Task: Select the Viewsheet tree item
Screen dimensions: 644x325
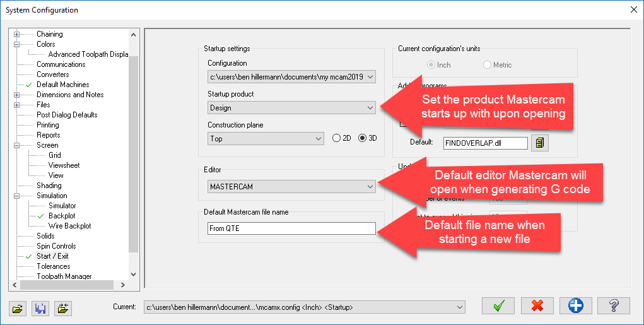Action: (x=64, y=165)
